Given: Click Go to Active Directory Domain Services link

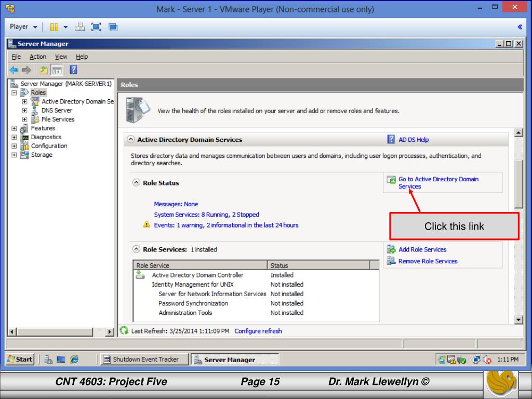Looking at the screenshot, I should click(x=438, y=182).
